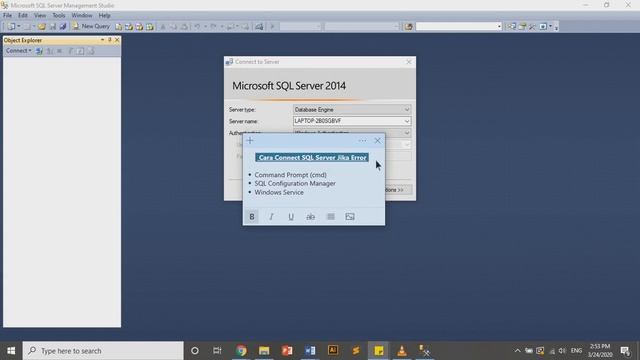
Task: Open Adobe Illustrator from the taskbar
Action: click(x=333, y=351)
